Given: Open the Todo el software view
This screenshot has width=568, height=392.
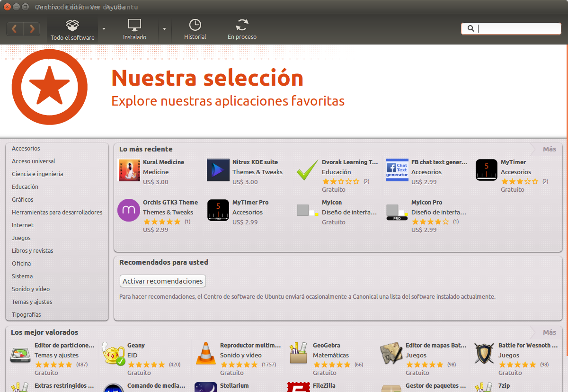Looking at the screenshot, I should coord(72,29).
